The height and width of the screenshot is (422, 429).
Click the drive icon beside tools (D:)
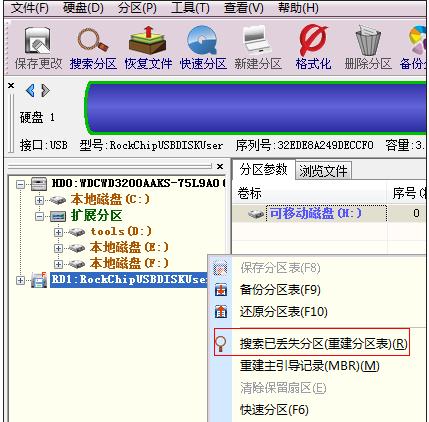pos(77,232)
